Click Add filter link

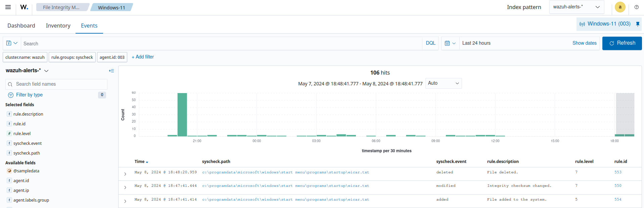point(143,57)
